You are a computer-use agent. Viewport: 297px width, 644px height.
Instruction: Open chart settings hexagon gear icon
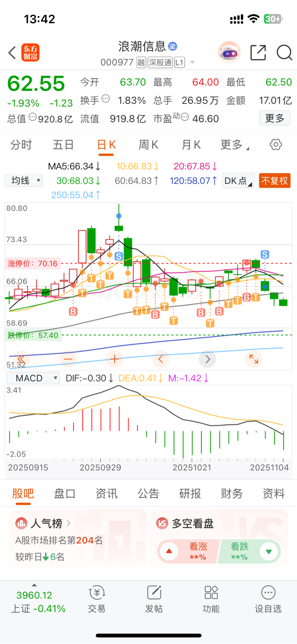276,145
